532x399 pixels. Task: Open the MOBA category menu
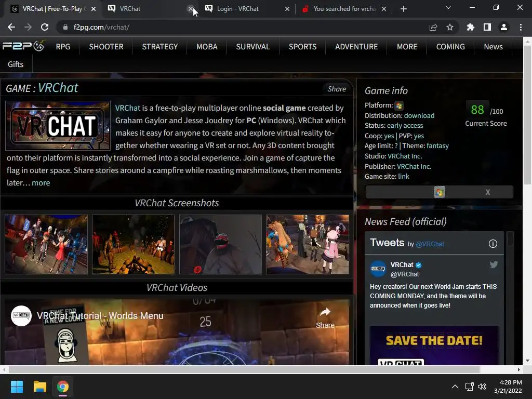point(207,46)
